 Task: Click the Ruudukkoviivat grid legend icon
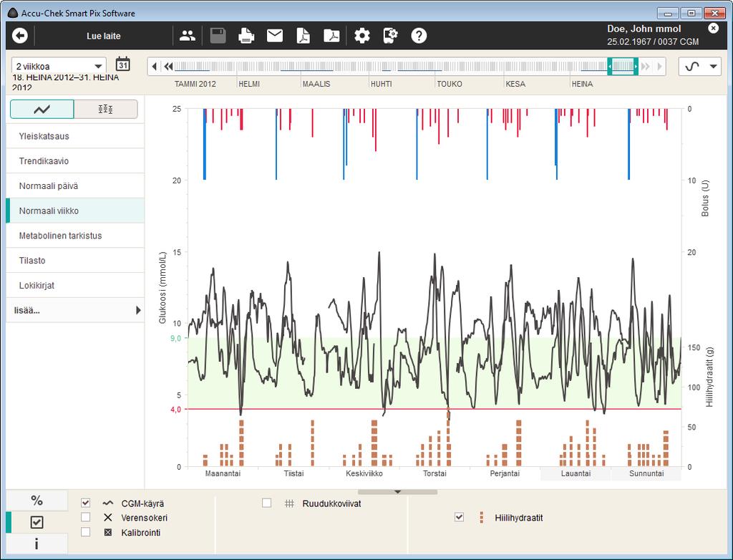(x=289, y=503)
